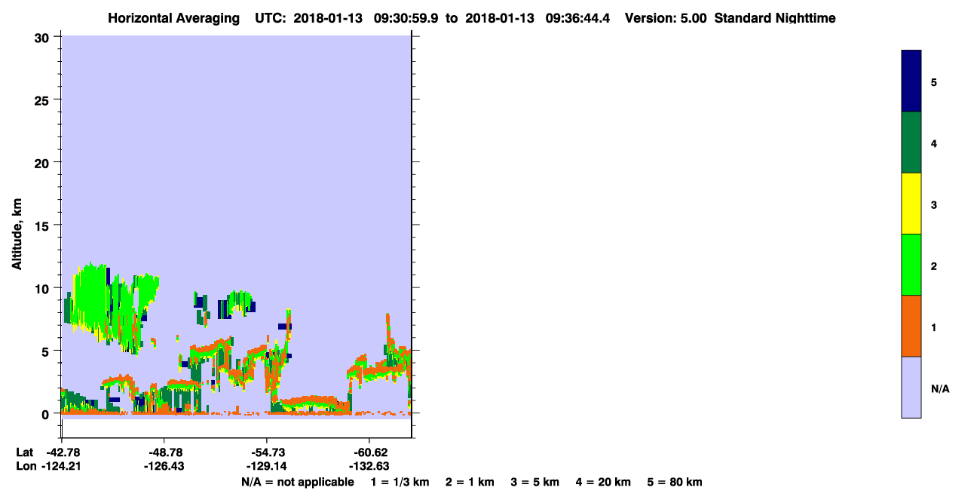Click the latitude value -48.78
980x503 pixels.
point(164,452)
